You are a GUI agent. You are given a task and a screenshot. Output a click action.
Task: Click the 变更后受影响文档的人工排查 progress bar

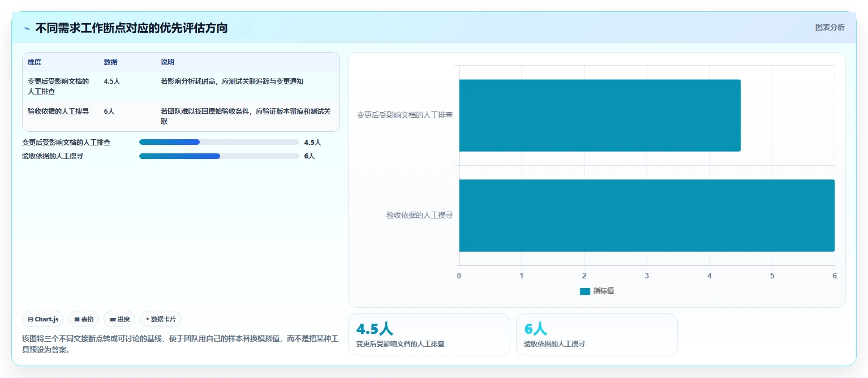(219, 142)
